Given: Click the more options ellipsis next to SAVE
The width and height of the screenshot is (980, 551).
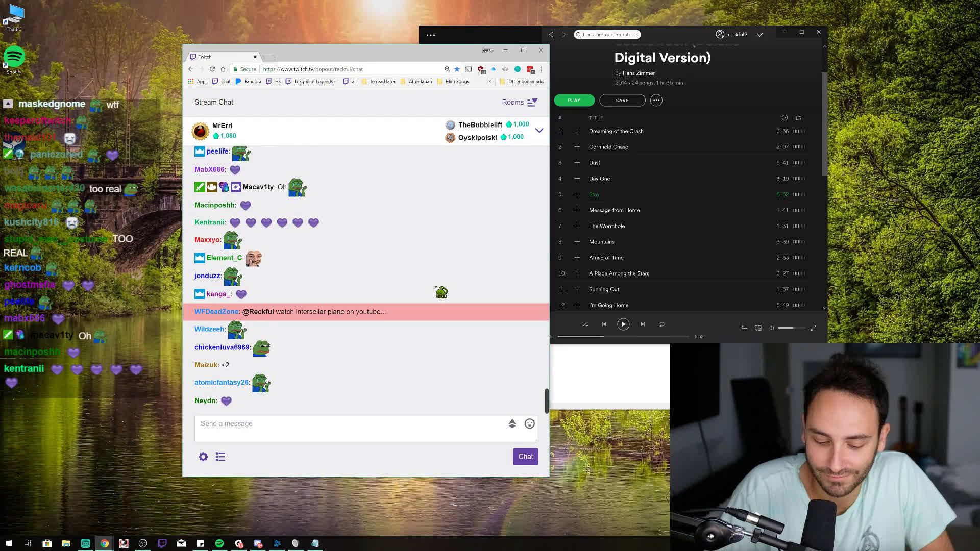Looking at the screenshot, I should (656, 100).
